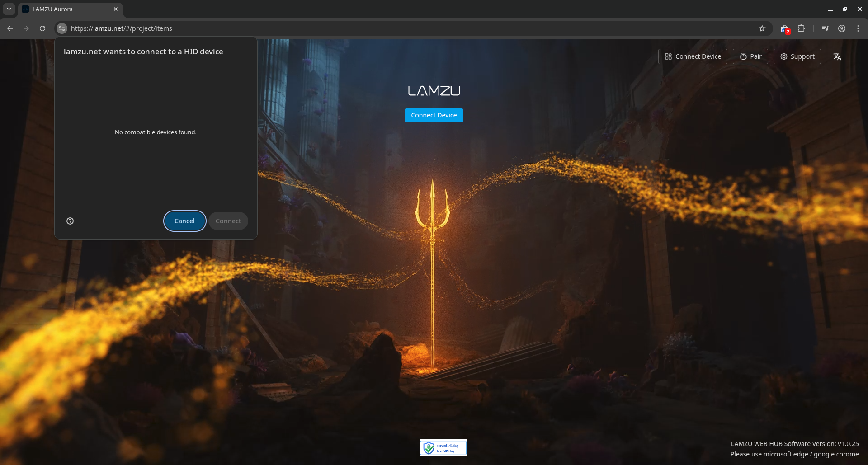
Task: Cancel the HID device connection dialog
Action: (x=184, y=221)
